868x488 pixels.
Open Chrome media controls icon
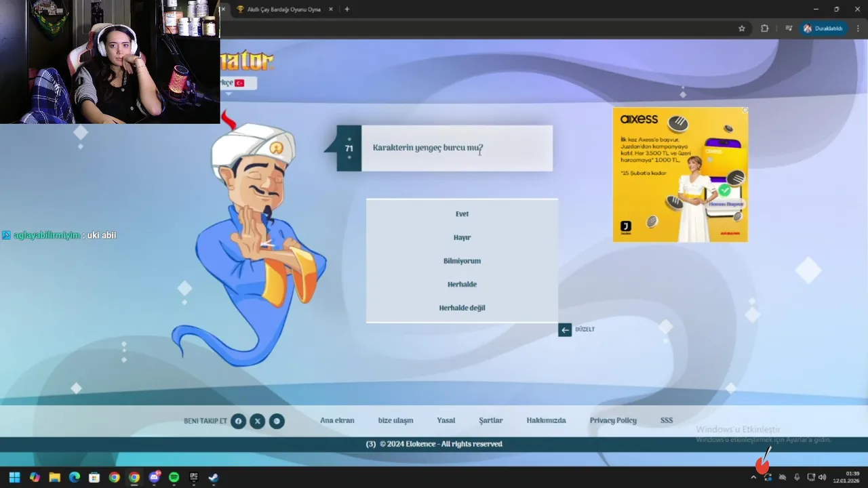(x=789, y=28)
